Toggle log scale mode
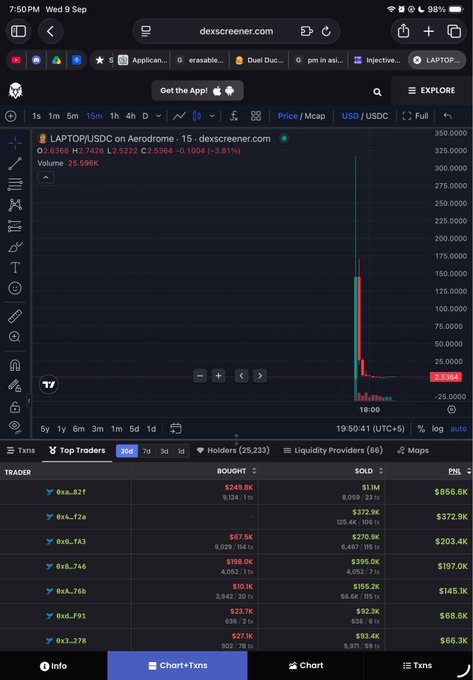 point(437,429)
